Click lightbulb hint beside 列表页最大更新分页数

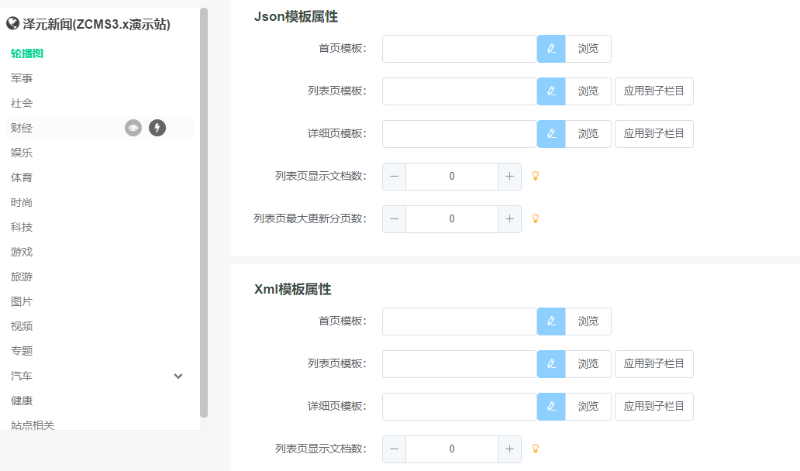535,218
